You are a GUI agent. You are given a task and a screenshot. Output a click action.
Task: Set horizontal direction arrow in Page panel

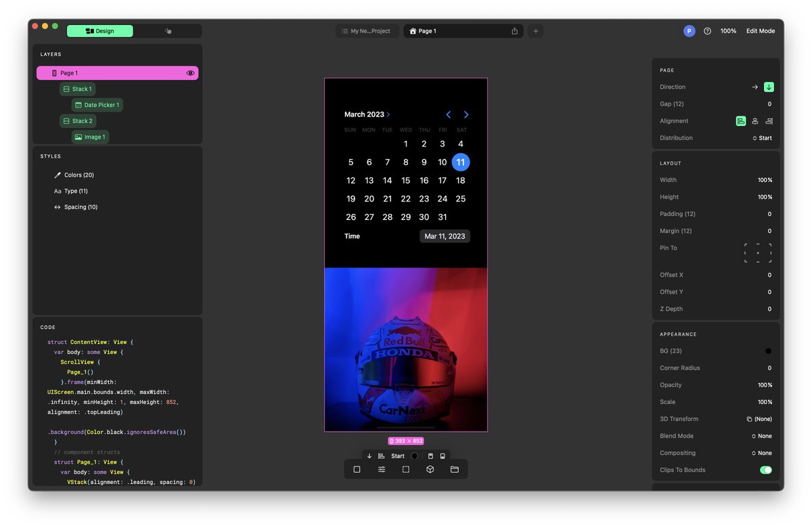click(x=755, y=87)
